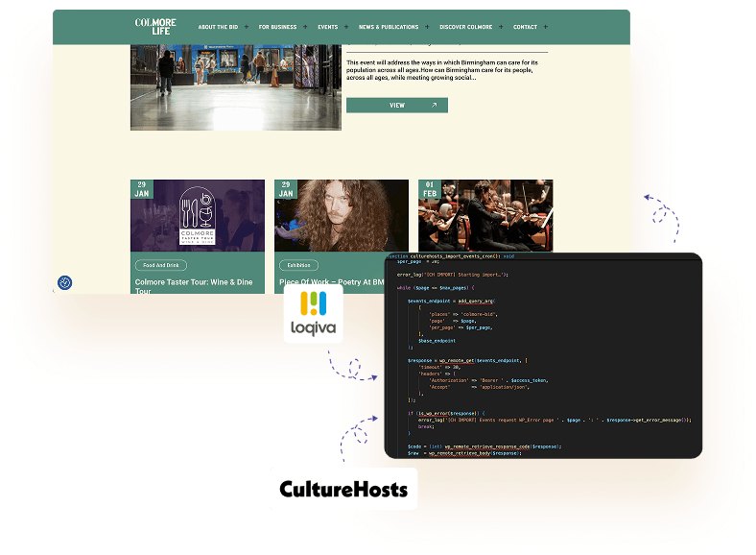Expand the News & Publications plus icon

427,27
